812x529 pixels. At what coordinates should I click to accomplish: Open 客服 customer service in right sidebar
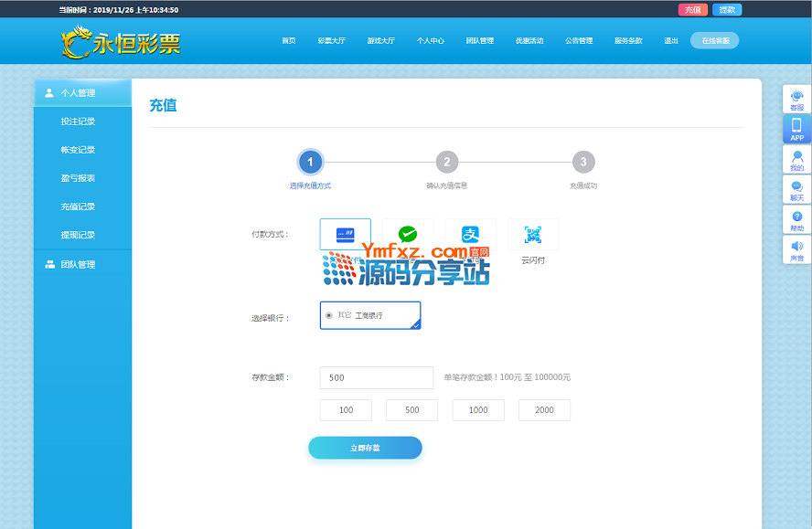(796, 100)
